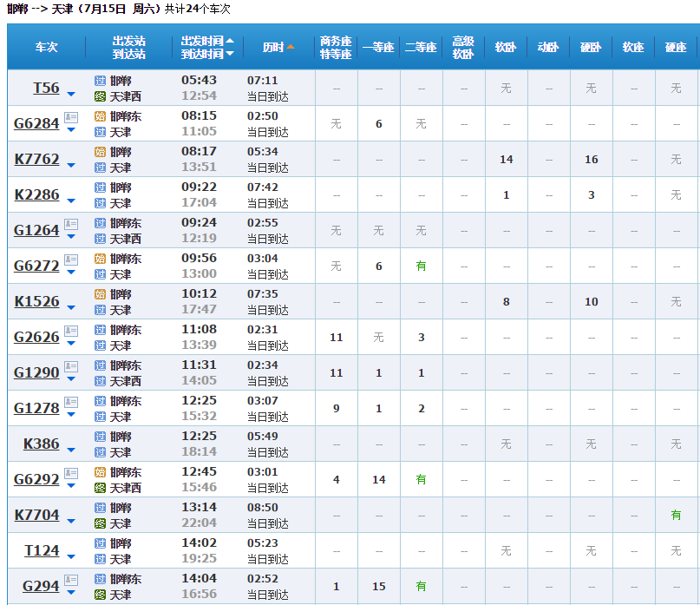
Task: Open train number link K7762
Action: pos(36,159)
